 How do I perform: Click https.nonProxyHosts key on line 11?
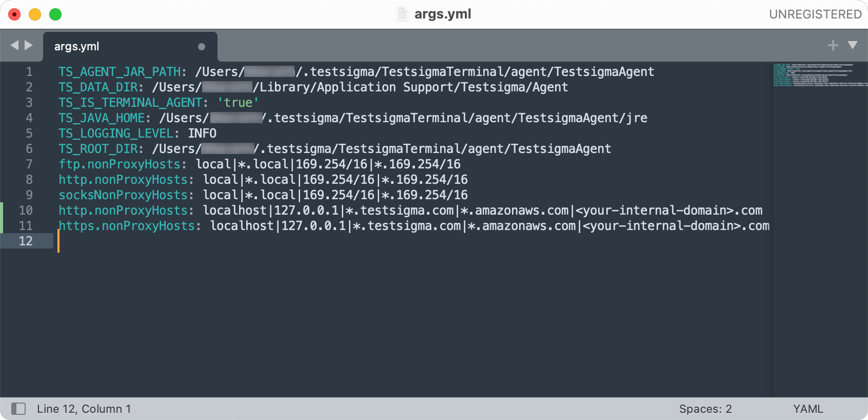pos(127,226)
